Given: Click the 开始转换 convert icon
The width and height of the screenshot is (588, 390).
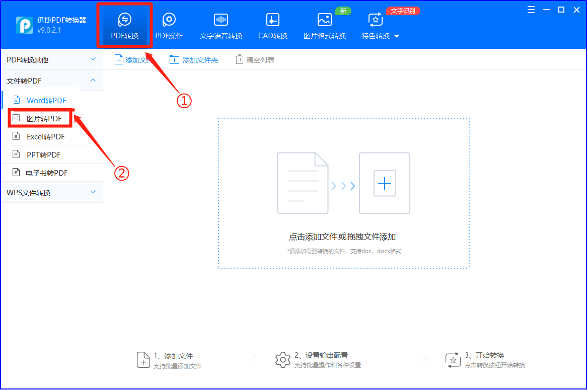Looking at the screenshot, I should point(453,360).
